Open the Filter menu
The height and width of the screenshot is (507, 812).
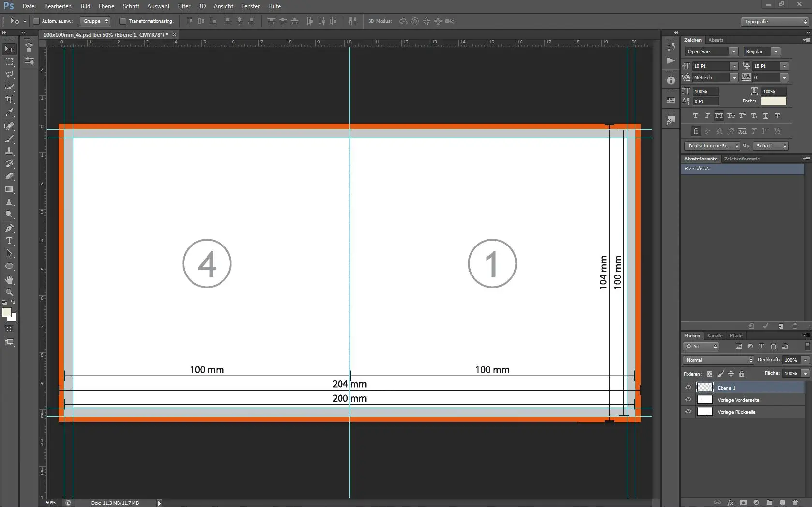point(183,6)
